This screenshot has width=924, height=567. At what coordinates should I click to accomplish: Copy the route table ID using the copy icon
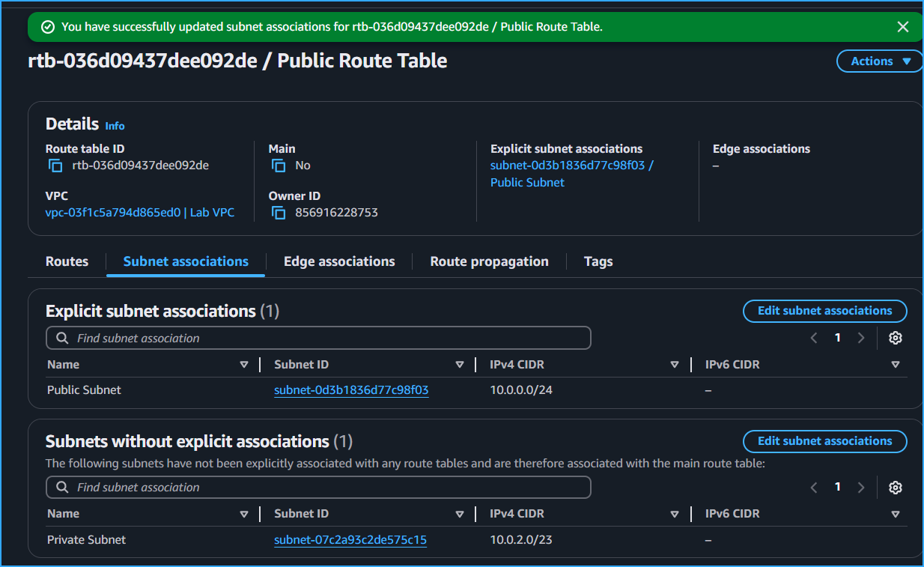coord(55,165)
